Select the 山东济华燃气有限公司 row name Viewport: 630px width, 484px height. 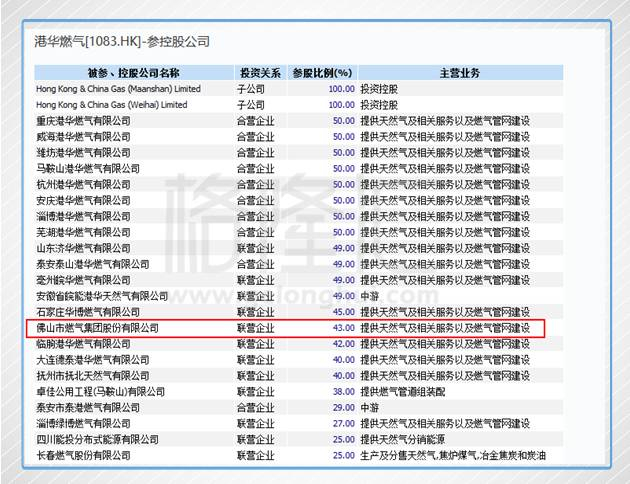pyautogui.click(x=83, y=248)
